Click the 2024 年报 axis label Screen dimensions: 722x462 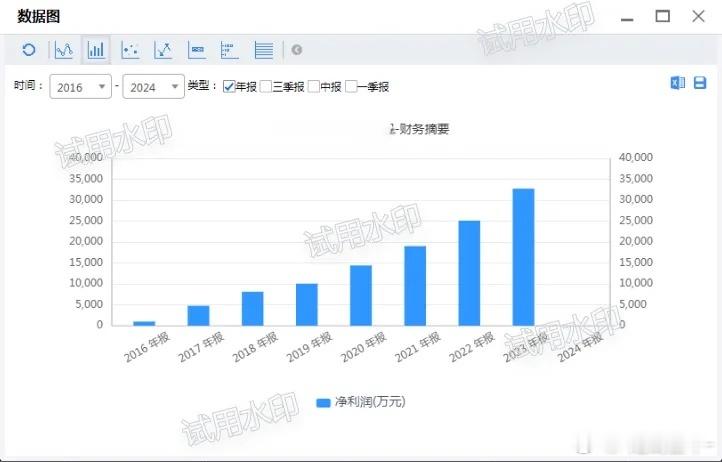(x=580, y=347)
